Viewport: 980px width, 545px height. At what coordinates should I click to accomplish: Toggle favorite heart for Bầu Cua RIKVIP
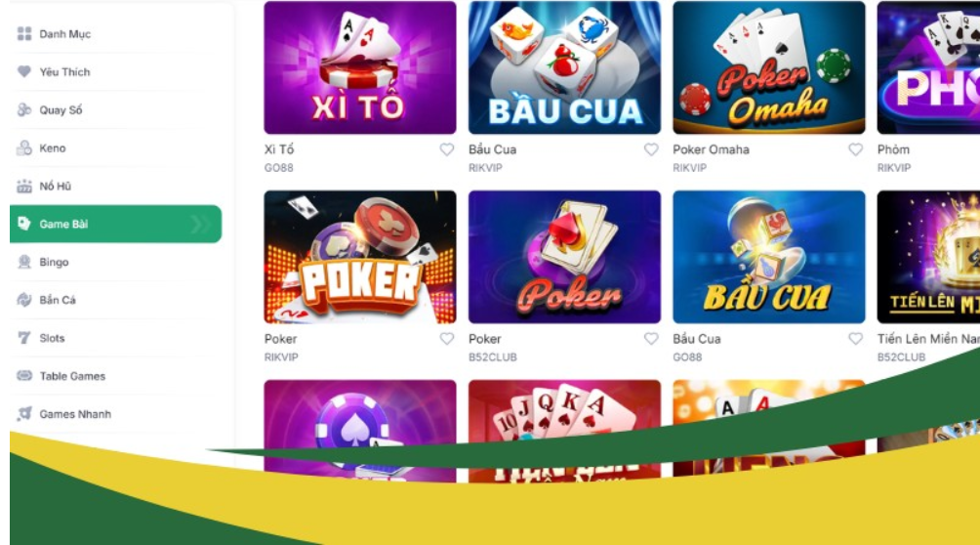click(651, 149)
